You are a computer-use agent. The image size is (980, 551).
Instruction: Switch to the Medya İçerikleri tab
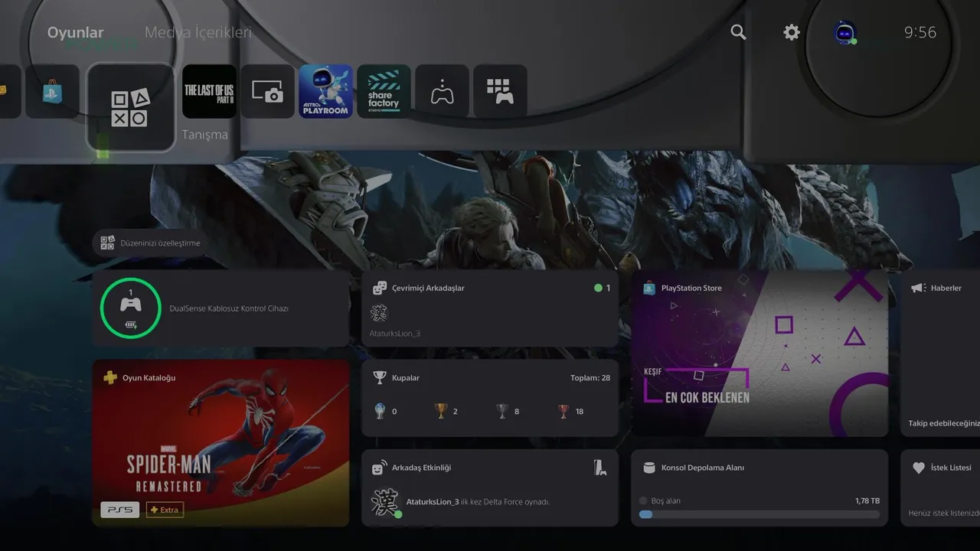198,32
